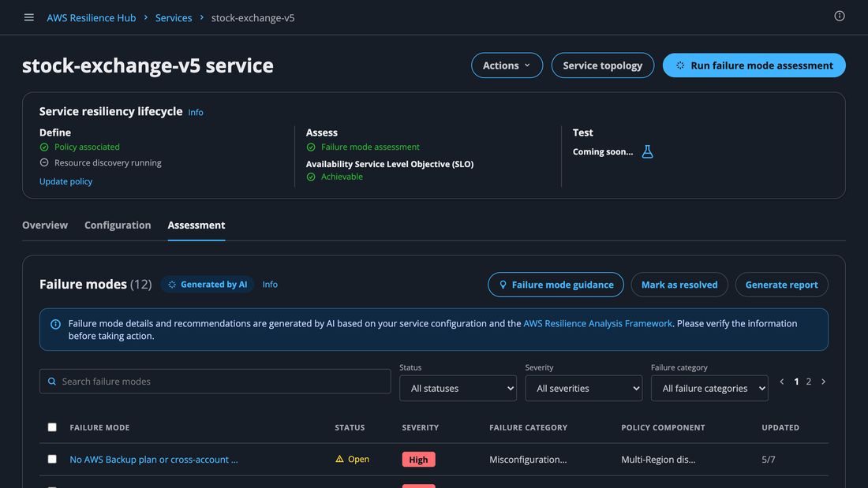Open No AWS Backup plan failure mode
This screenshot has width=868, height=488.
(153, 460)
